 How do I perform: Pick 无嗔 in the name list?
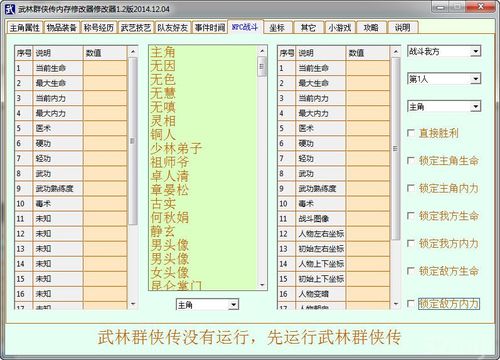163,107
